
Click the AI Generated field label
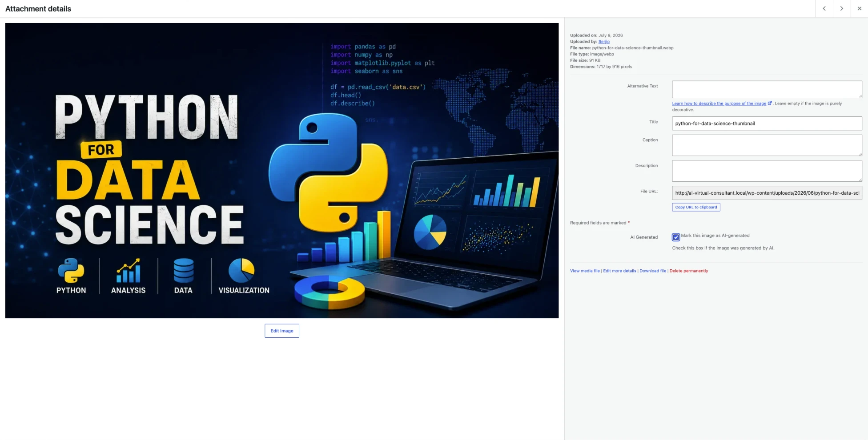[x=644, y=237]
